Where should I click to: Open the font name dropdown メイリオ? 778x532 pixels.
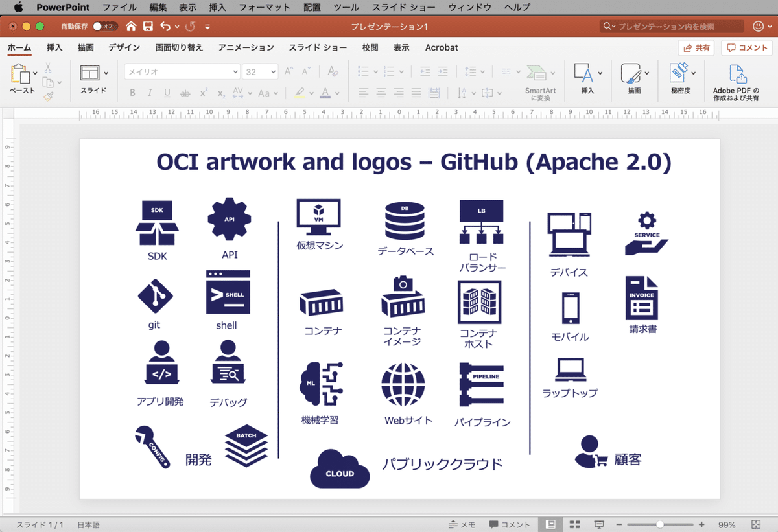click(x=183, y=72)
